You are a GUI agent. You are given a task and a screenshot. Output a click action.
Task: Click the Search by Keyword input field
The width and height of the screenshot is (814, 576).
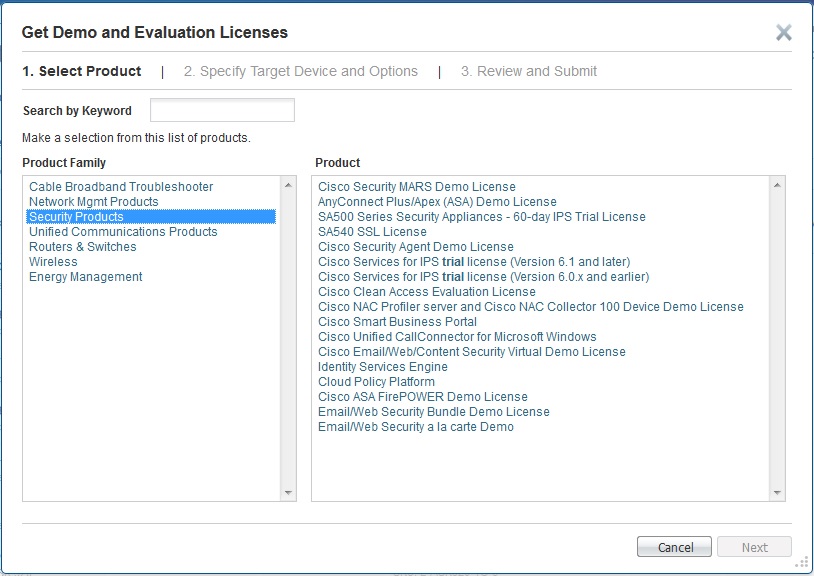tap(222, 110)
